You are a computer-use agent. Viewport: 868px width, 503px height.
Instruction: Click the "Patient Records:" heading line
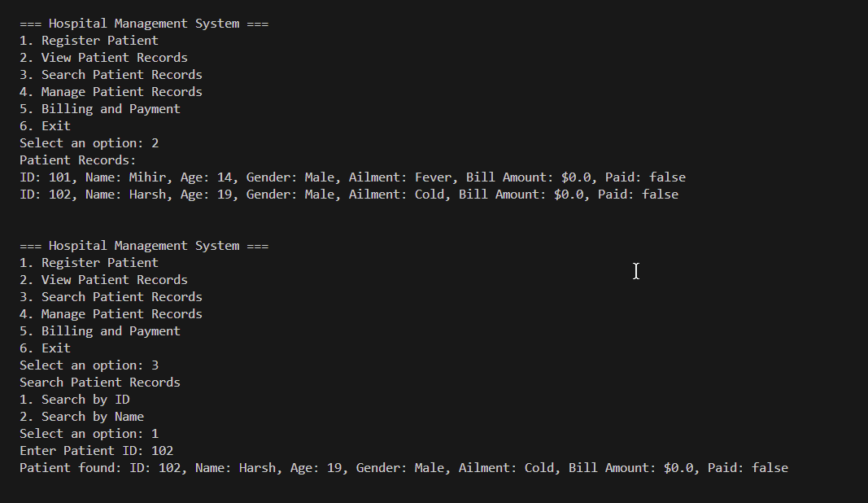[x=78, y=160]
